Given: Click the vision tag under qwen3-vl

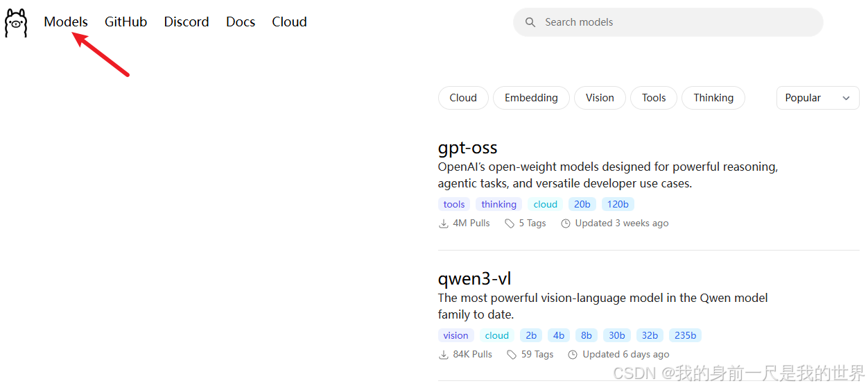Looking at the screenshot, I should [x=456, y=335].
